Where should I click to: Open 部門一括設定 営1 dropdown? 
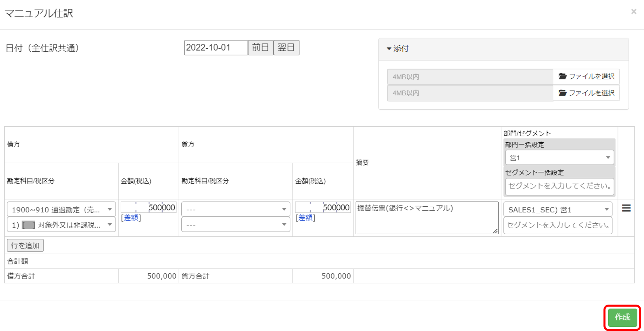559,158
